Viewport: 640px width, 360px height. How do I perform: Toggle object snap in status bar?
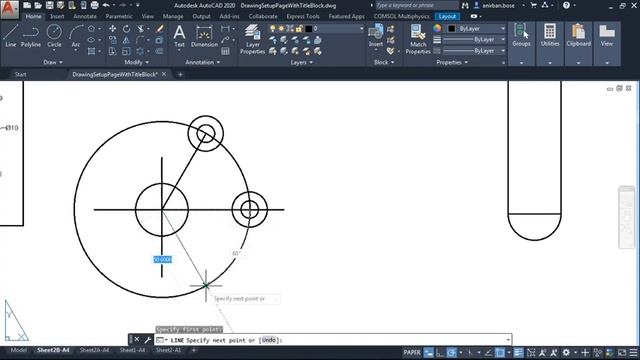500,352
